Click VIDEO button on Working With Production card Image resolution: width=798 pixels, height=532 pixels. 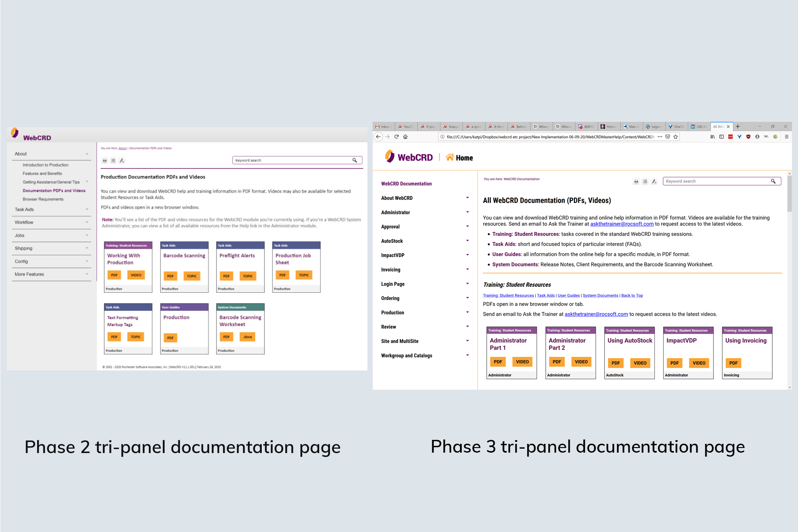(136, 275)
